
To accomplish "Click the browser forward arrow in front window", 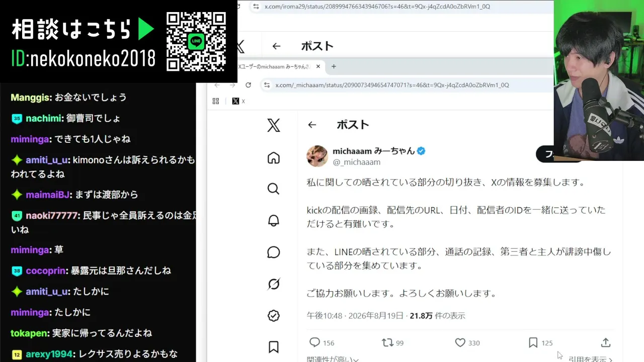I will (232, 85).
